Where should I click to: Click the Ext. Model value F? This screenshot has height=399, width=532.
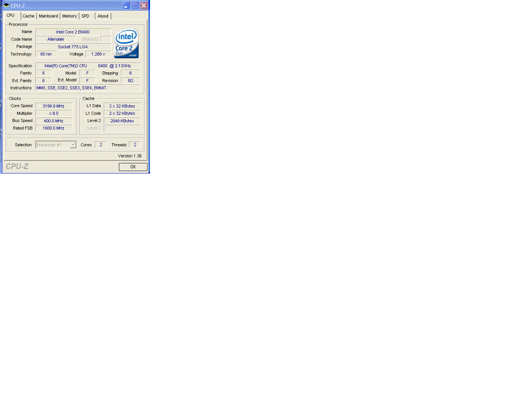click(87, 81)
